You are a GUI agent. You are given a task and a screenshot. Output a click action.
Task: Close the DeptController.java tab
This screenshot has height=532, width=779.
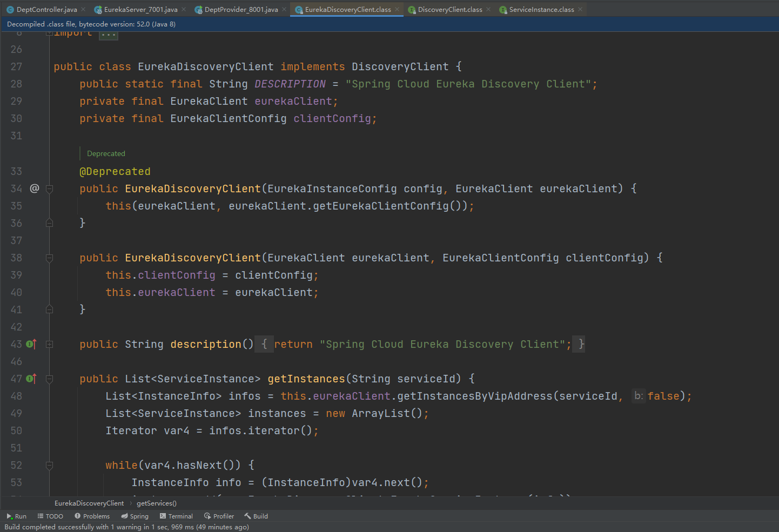[x=83, y=9]
